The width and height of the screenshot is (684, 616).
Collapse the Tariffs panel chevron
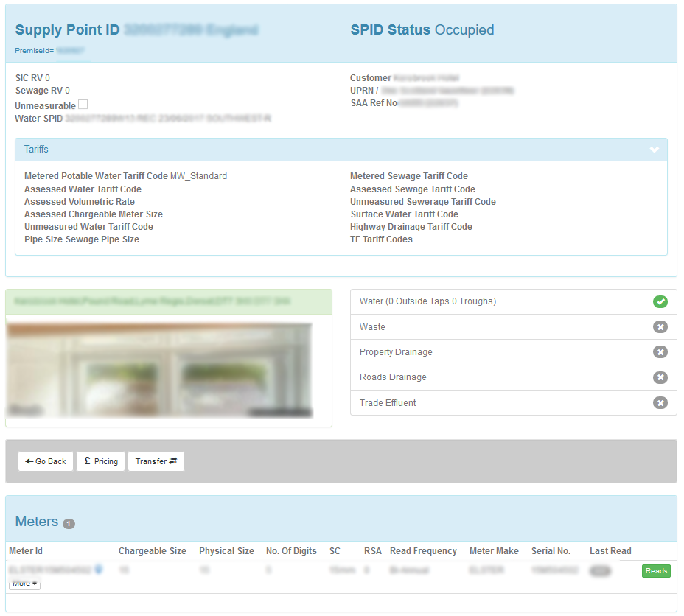coord(654,150)
